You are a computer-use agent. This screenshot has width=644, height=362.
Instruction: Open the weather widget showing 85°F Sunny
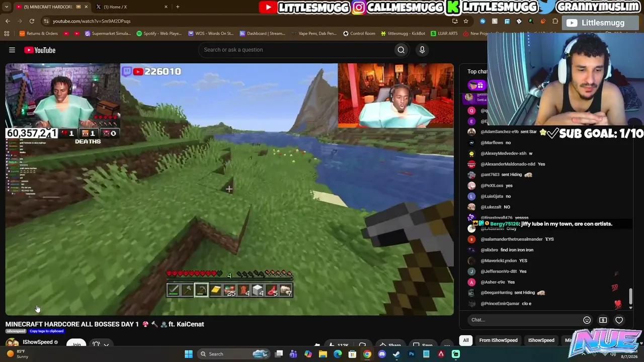[18, 354]
